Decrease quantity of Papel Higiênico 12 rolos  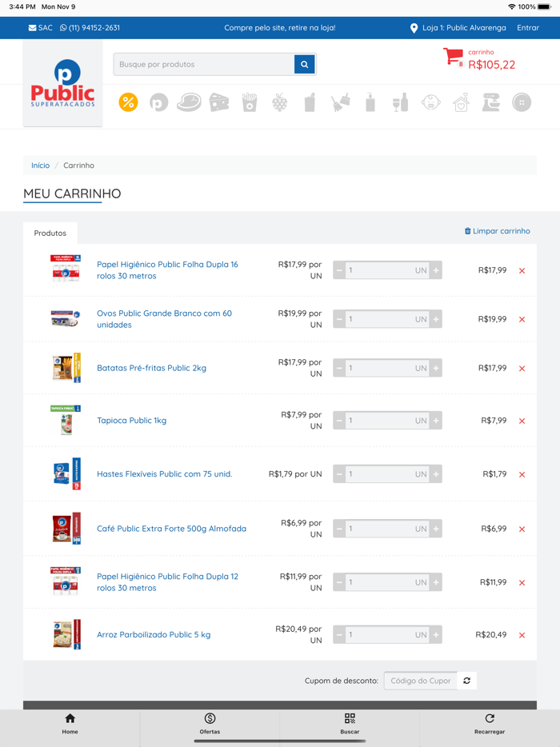[x=339, y=582]
